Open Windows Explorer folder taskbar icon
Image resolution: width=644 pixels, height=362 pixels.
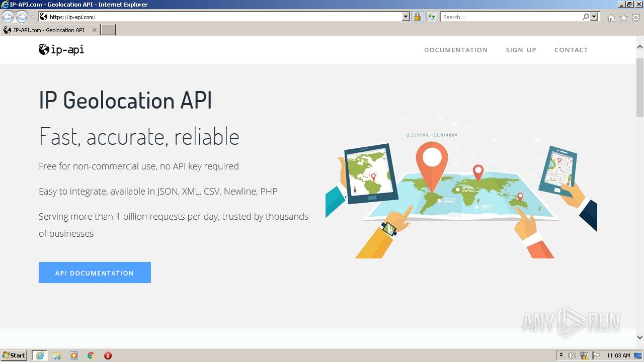57,355
